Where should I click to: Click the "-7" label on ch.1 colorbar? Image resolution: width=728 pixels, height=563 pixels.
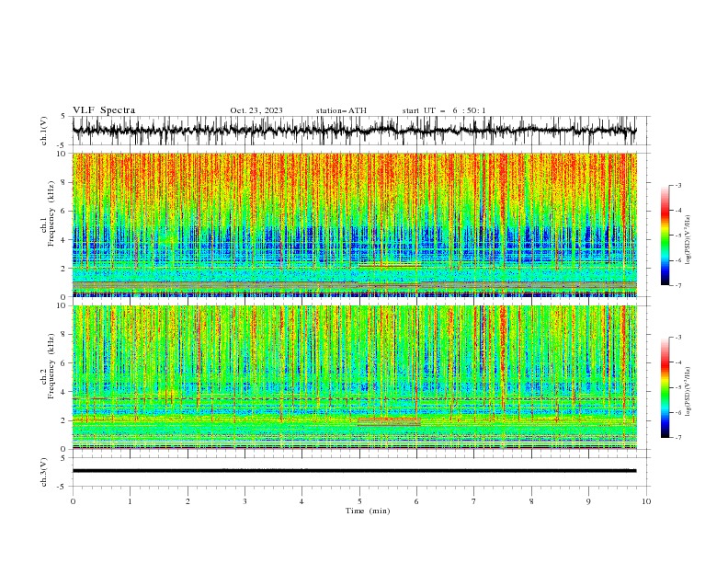click(x=678, y=285)
